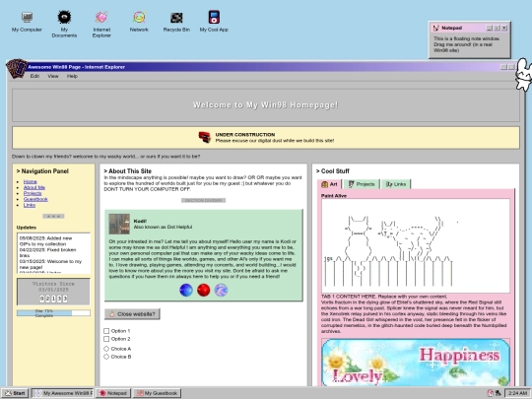Click the Cool Stuff panel heading
The image size is (532, 399).
(333, 171)
